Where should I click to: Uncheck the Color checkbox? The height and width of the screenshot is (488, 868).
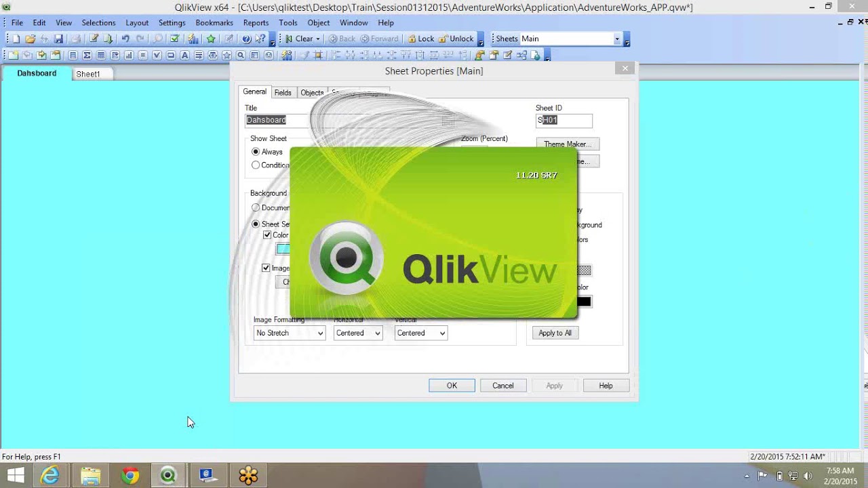[x=267, y=235]
